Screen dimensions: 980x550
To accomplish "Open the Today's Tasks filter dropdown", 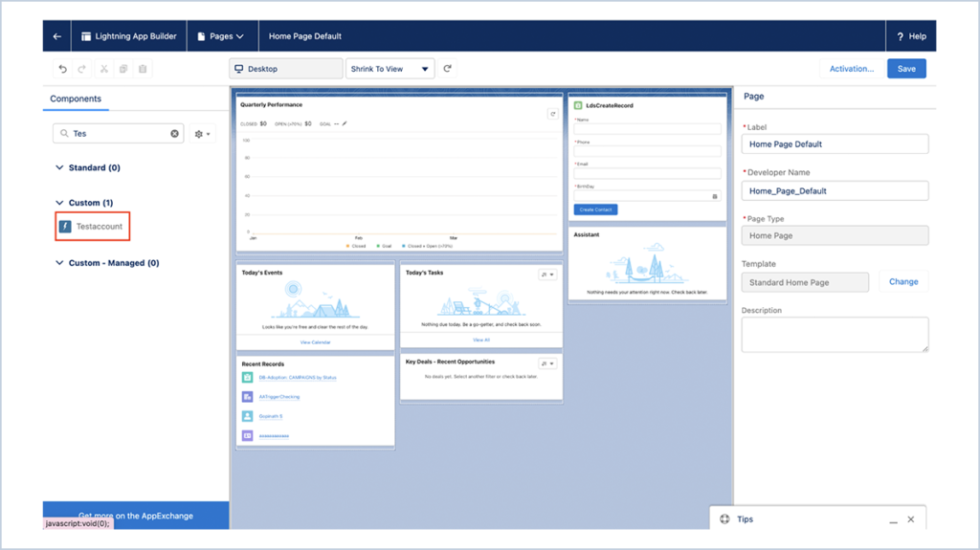I will (x=547, y=275).
